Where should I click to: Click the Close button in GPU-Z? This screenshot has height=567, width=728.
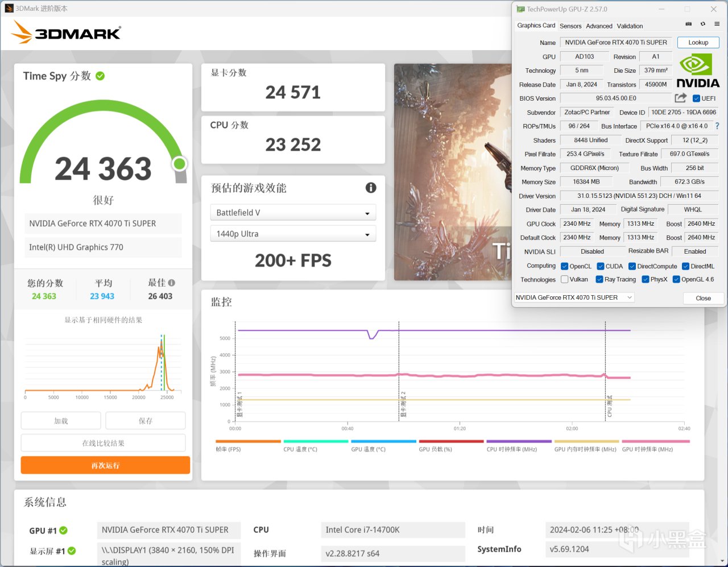click(704, 298)
